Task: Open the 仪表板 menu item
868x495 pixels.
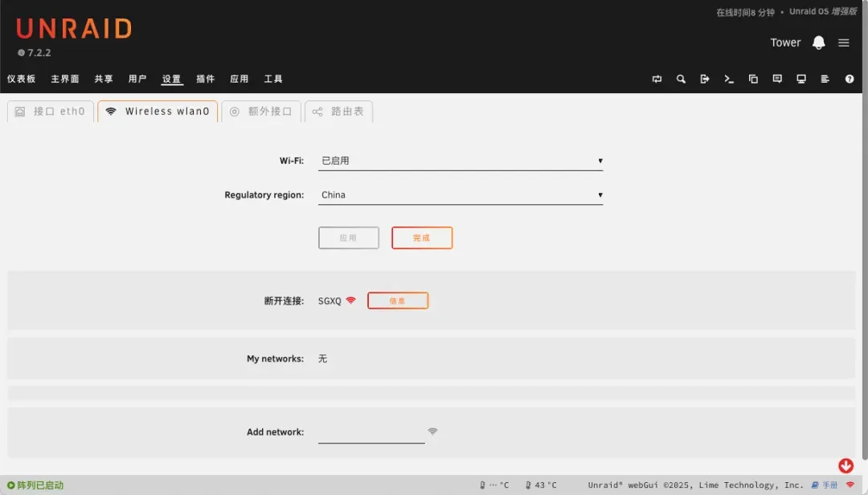Action: tap(22, 79)
